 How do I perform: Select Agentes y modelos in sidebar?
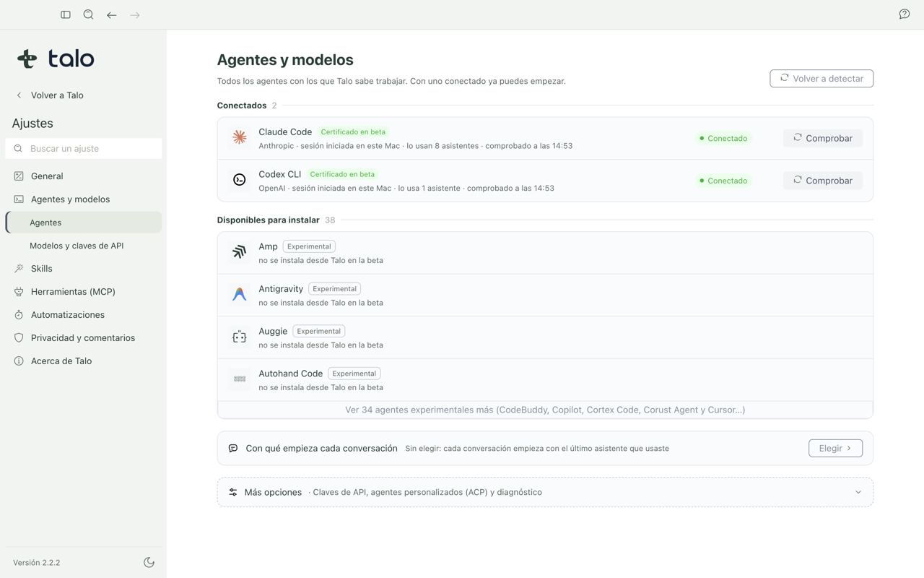(84, 199)
